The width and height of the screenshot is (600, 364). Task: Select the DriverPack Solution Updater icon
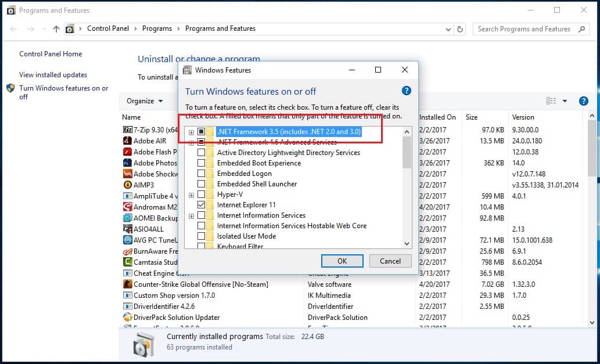[x=127, y=318]
